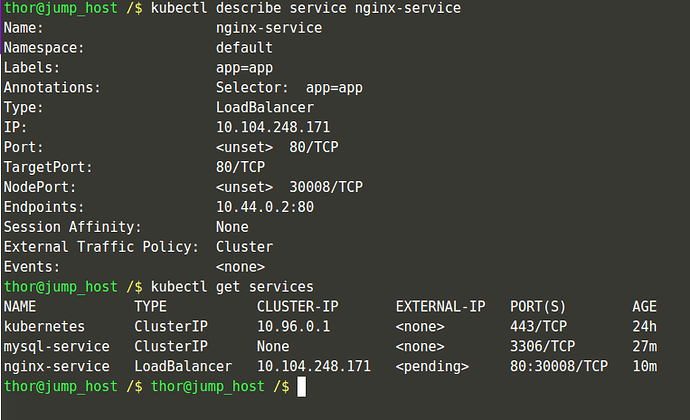Click the terminal cursor block at the prompt
This screenshot has height=420, width=690.
point(300,387)
